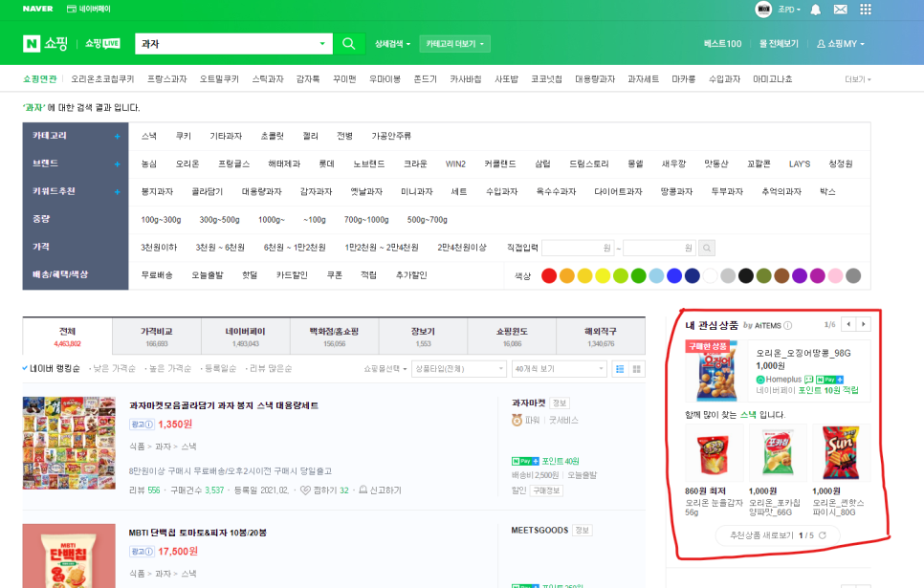Select the 해외직구 tab
Viewport: 924px width, 588px height.
(x=601, y=337)
